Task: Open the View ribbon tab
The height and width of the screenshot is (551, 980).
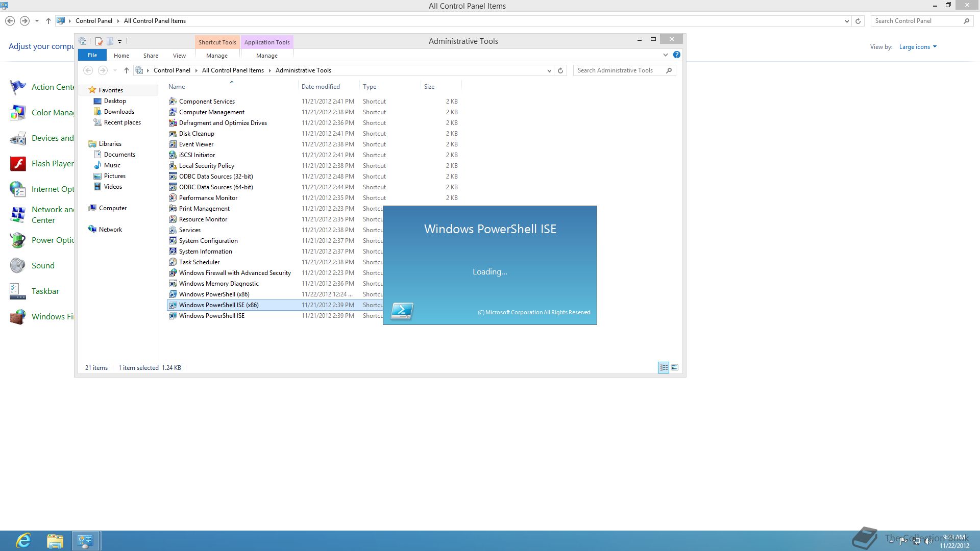Action: click(180, 56)
